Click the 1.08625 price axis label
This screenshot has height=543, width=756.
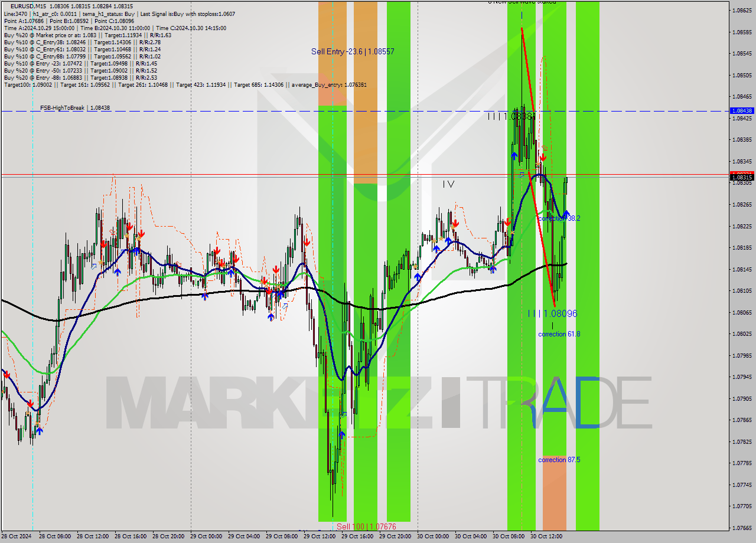tap(741, 10)
